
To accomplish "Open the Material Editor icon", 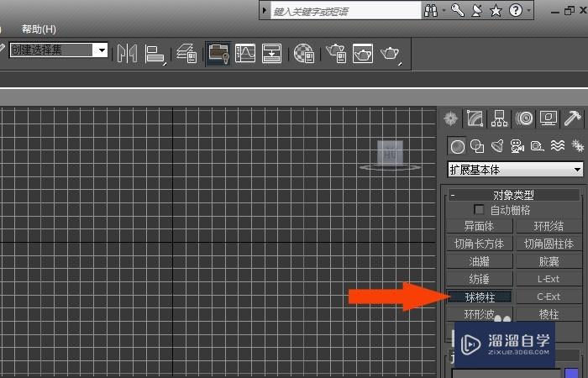I will pos(304,53).
